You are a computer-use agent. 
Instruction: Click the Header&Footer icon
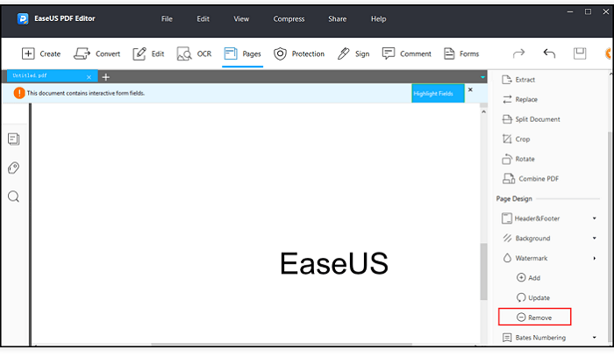[x=507, y=218]
